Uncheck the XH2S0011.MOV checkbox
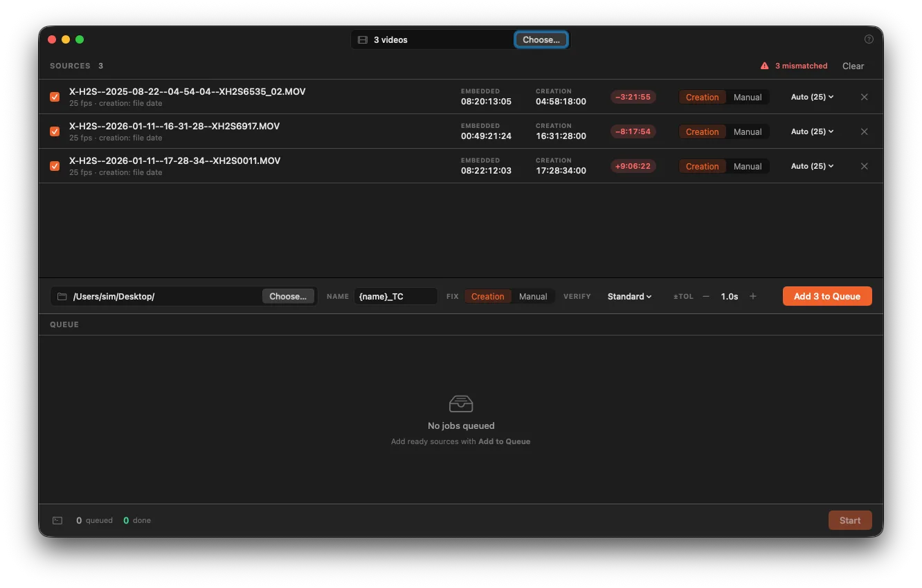Viewport: 922px width, 588px height. tap(55, 166)
